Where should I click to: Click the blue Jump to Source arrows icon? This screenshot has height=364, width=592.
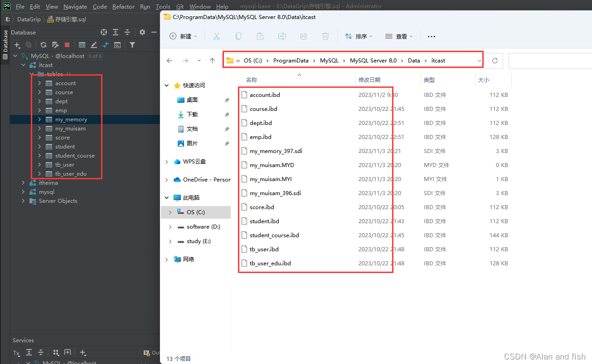(x=106, y=45)
